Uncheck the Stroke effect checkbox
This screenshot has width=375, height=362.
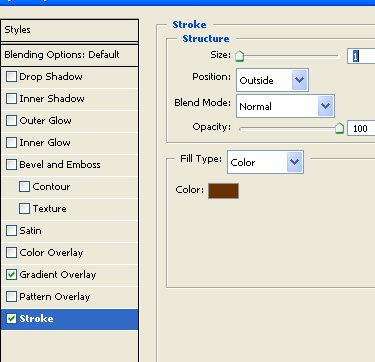[x=11, y=319]
